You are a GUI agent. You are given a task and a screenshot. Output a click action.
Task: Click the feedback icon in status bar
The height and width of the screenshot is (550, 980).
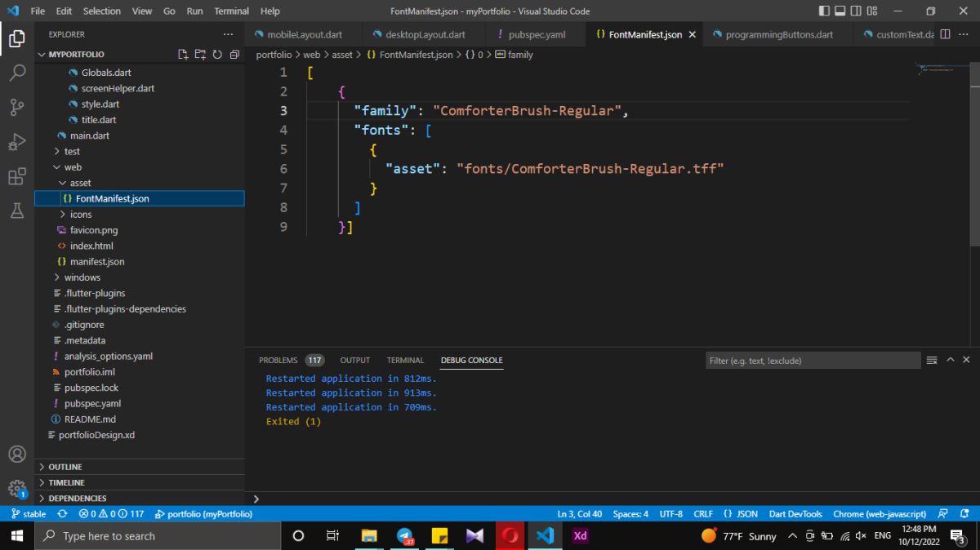click(942, 514)
